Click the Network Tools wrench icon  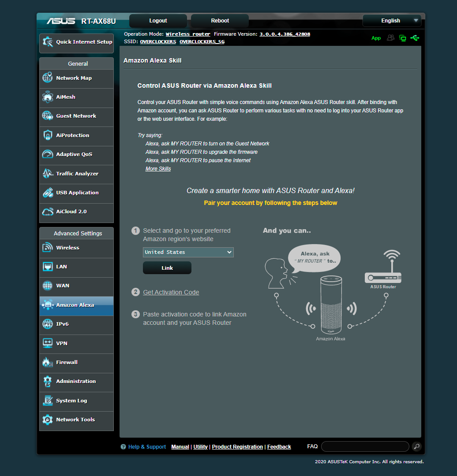(x=48, y=420)
